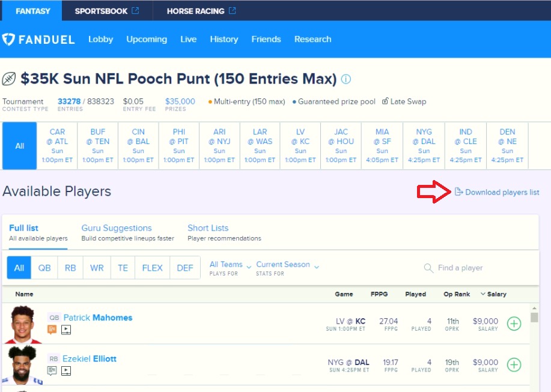Filter by IND @ CLE game
The width and height of the screenshot is (551, 392).
[x=466, y=146]
